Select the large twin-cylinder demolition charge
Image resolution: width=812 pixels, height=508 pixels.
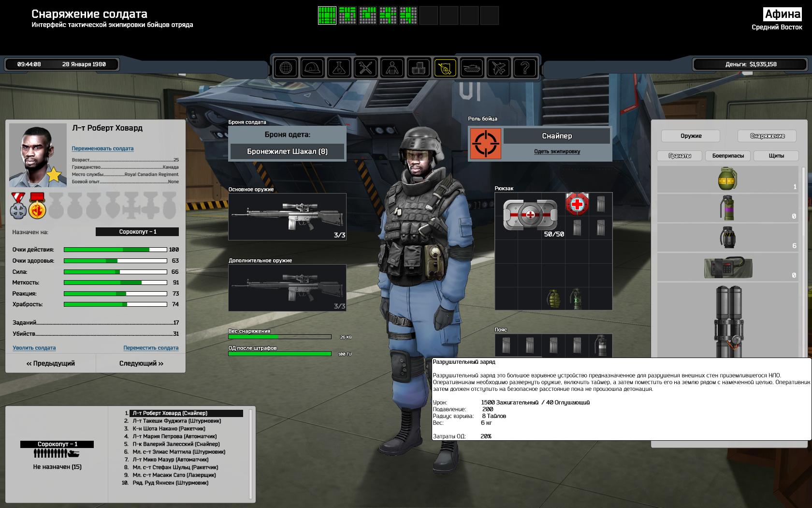pos(727,320)
